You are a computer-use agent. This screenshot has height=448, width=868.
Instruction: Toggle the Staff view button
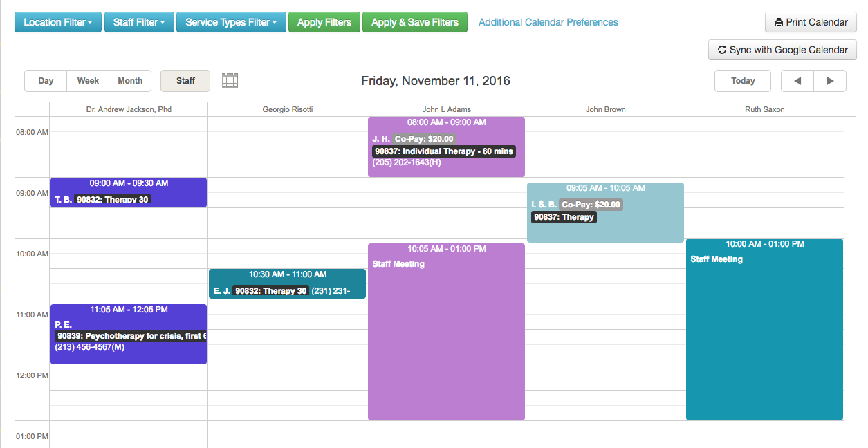pos(185,81)
